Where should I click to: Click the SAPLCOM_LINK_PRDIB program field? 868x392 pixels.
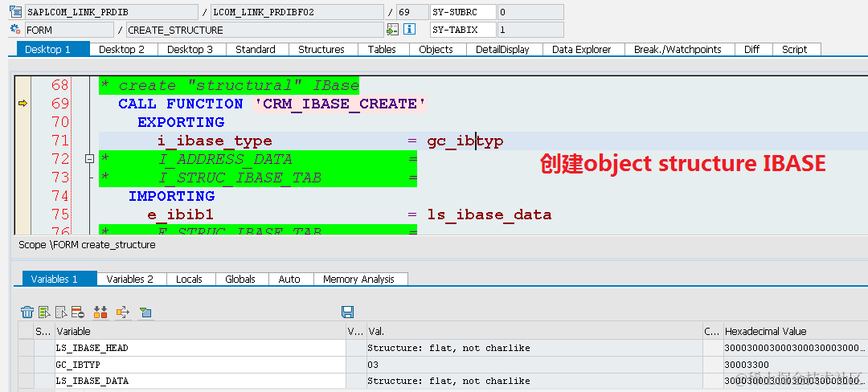click(111, 11)
